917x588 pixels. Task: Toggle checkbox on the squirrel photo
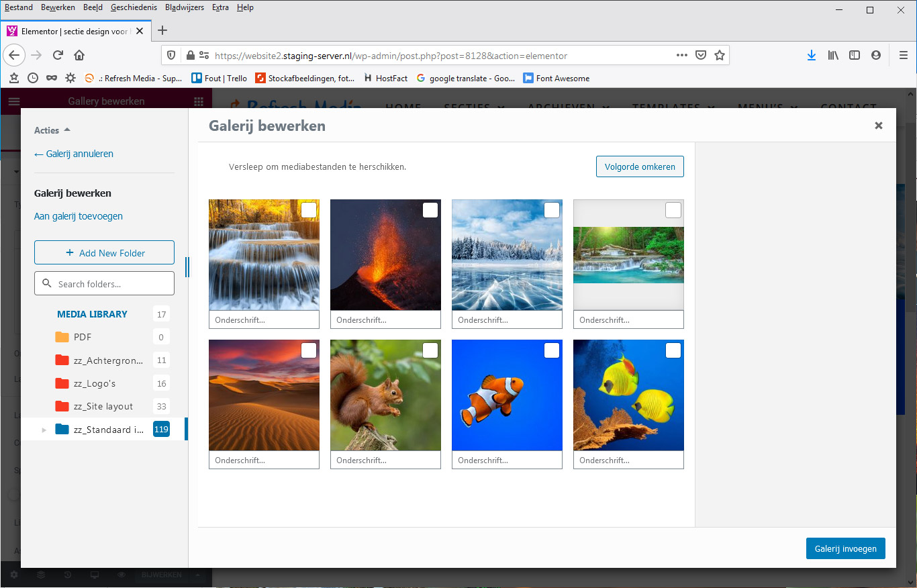point(430,350)
